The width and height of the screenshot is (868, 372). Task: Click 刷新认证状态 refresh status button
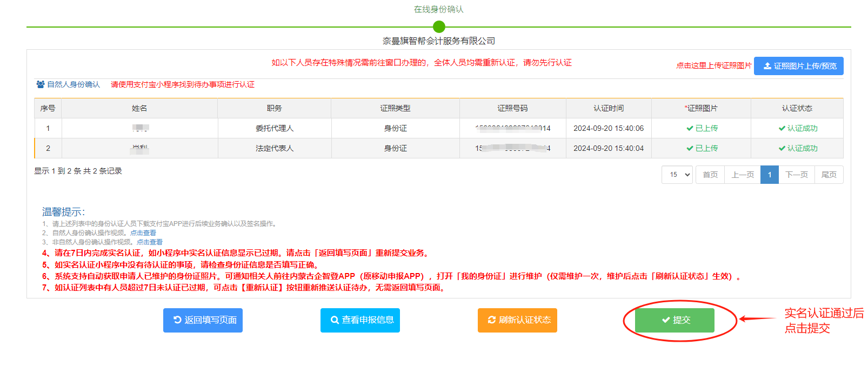[517, 320]
